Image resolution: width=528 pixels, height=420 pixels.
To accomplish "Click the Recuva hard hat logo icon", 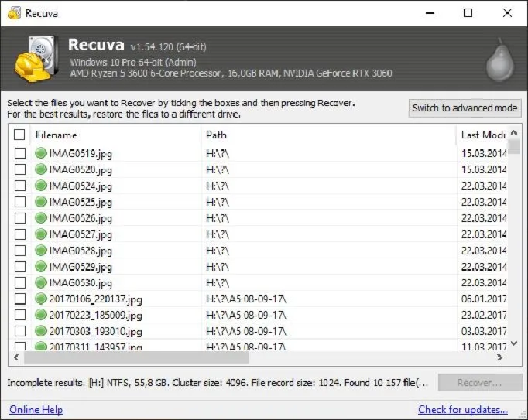I will click(36, 58).
